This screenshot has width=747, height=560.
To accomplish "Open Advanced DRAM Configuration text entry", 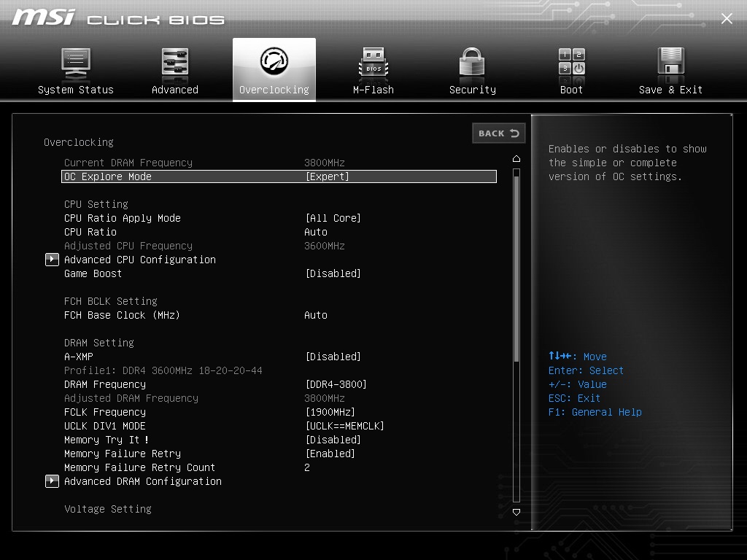I will (x=143, y=481).
